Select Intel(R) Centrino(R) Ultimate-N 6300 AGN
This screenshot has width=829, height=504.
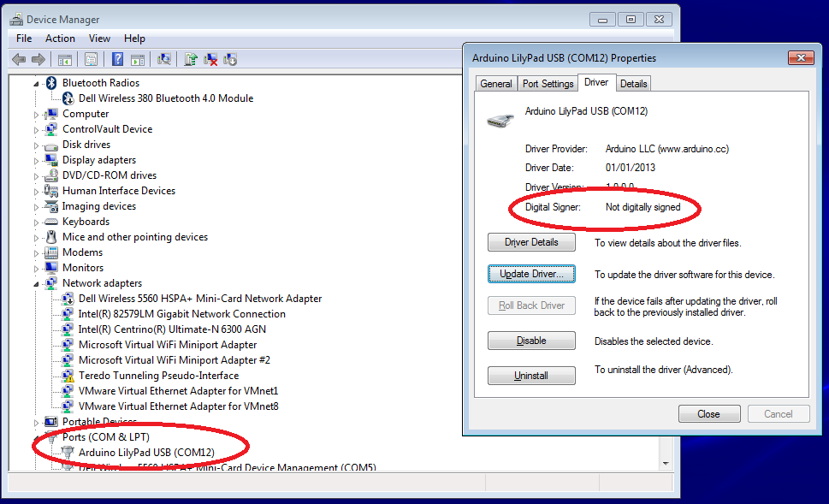pos(172,329)
